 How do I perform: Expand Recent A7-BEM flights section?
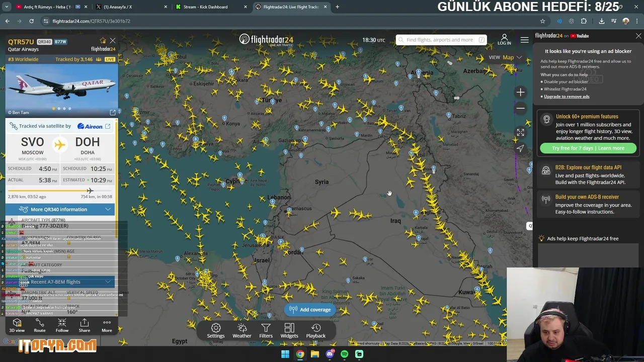[x=60, y=282]
